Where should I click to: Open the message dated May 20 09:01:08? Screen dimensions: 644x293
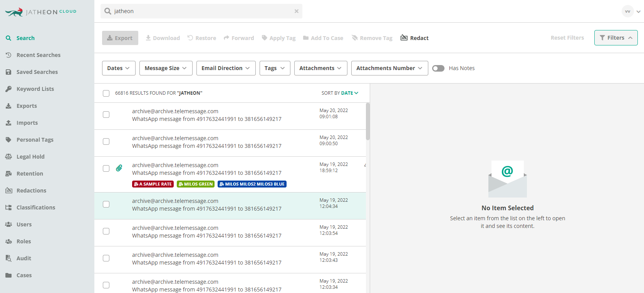click(230, 116)
